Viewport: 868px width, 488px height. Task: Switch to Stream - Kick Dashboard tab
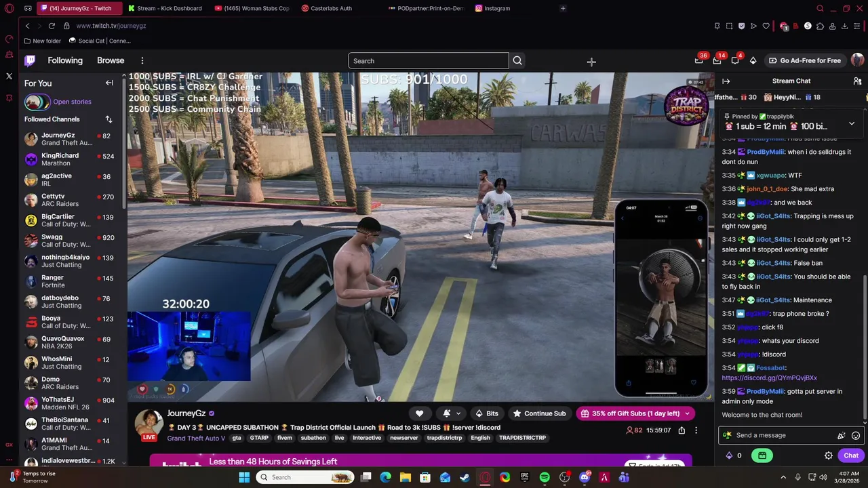[165, 8]
